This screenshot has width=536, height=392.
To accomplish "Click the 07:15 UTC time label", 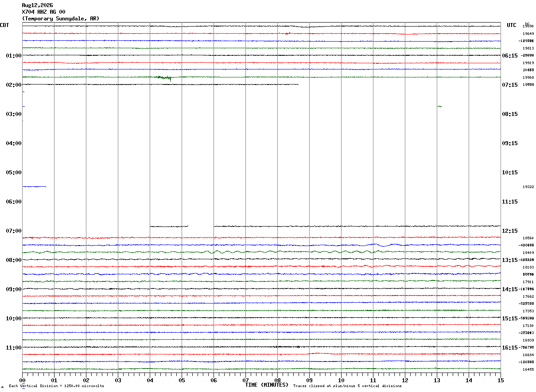I will [x=509, y=85].
